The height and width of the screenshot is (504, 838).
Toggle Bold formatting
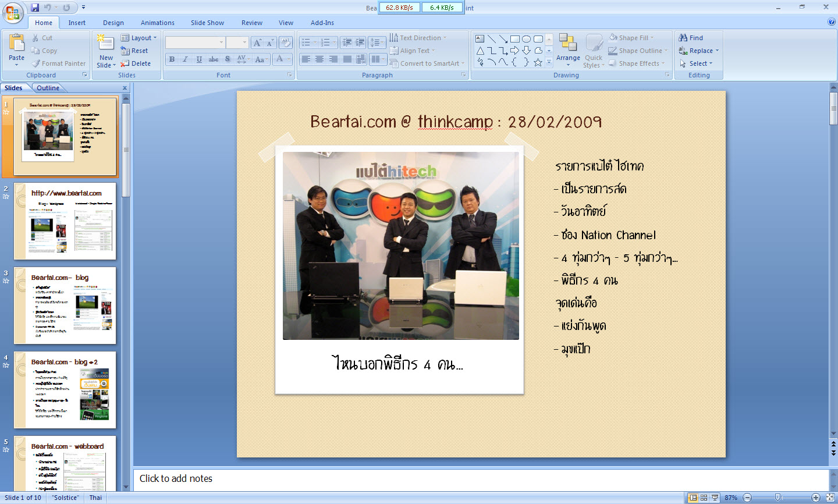tap(172, 59)
